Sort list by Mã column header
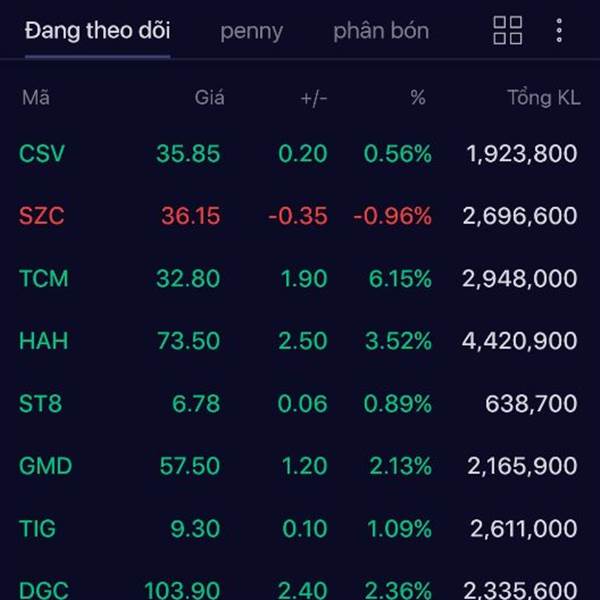The height and width of the screenshot is (600, 600). pos(36,98)
